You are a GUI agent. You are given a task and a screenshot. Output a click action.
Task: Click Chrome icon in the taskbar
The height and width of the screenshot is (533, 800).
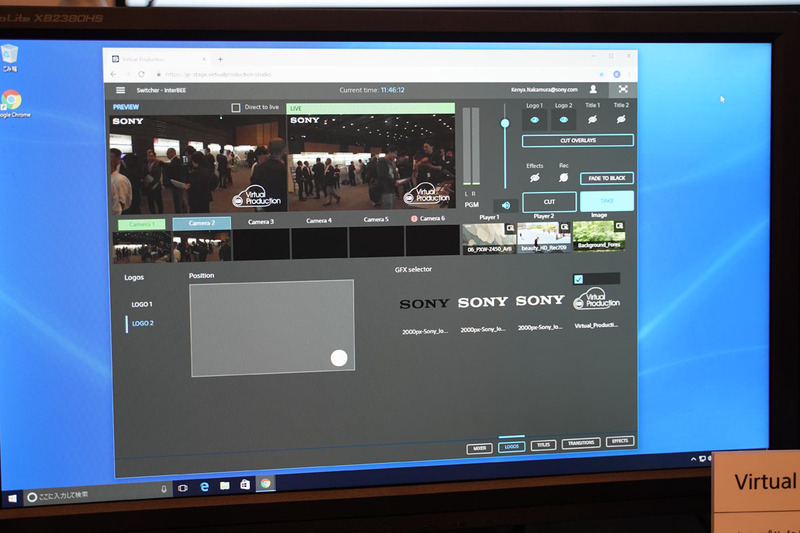(x=265, y=483)
